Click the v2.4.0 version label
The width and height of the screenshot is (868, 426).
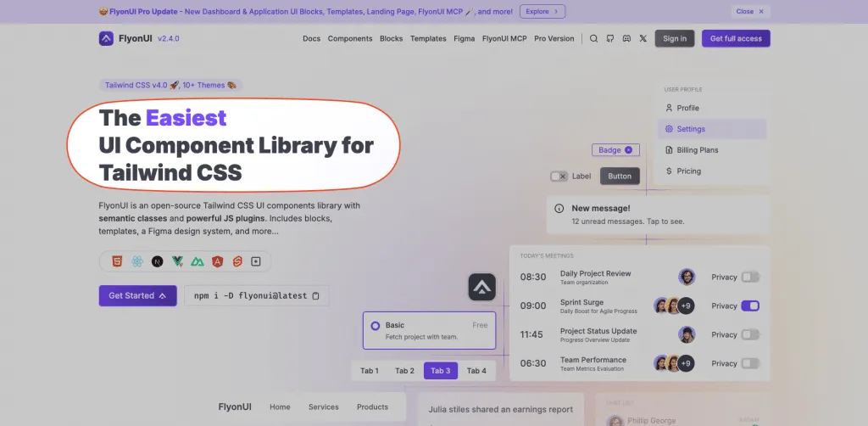click(169, 39)
